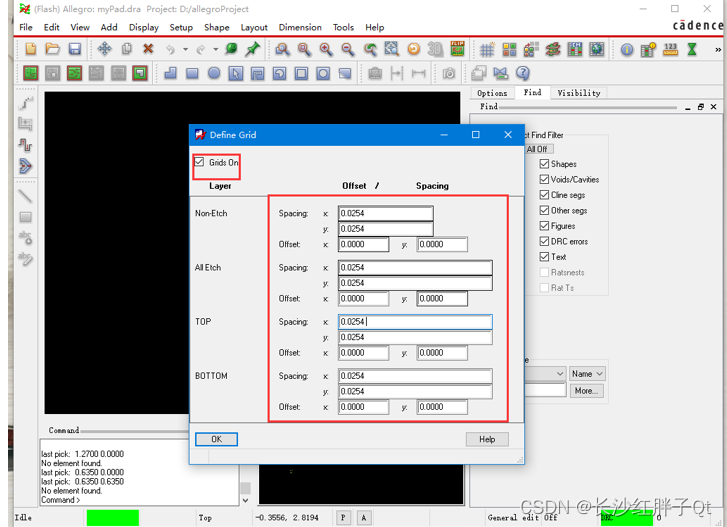Toggle the DRC errors checkbox

point(544,241)
